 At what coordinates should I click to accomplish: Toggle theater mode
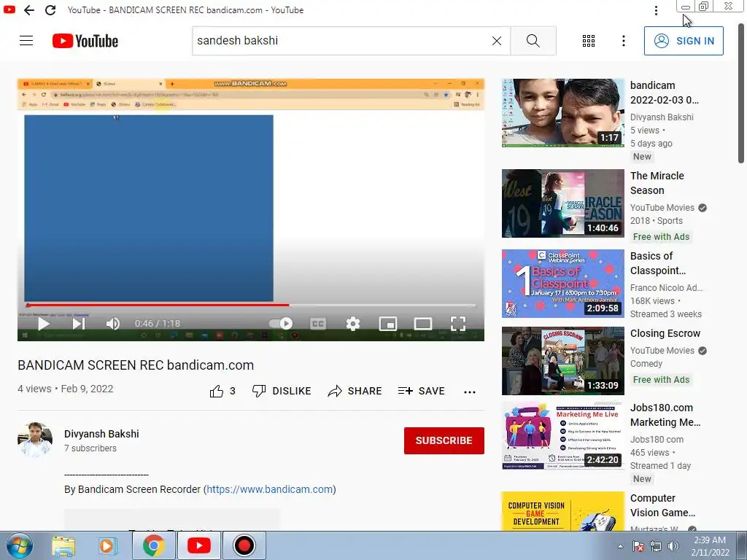(x=422, y=324)
